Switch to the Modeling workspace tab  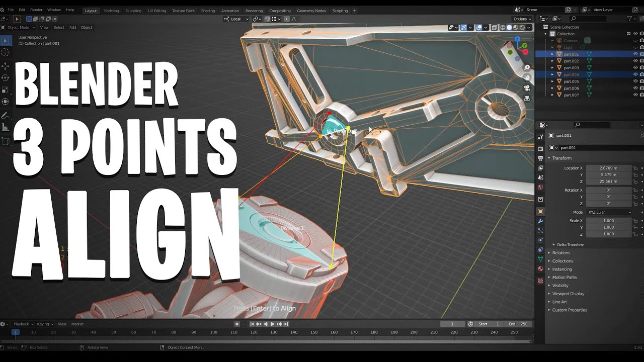[111, 11]
